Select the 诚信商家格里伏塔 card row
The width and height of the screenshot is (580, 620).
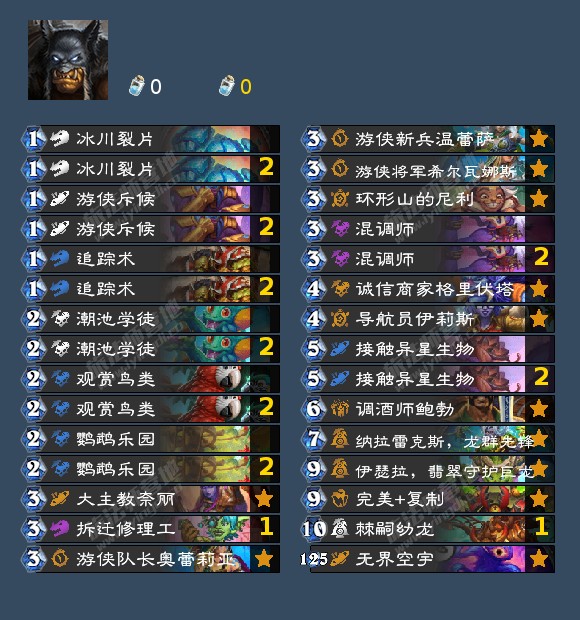tap(429, 289)
